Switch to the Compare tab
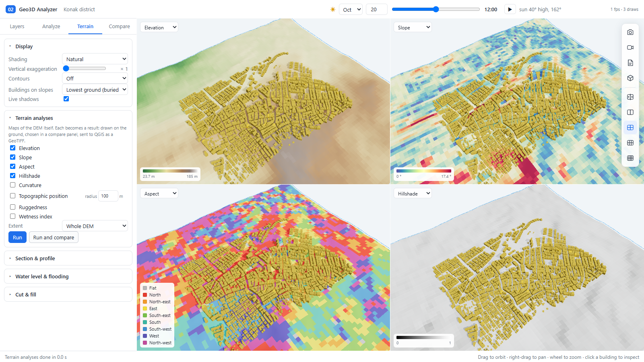This screenshot has width=644, height=362. click(119, 26)
